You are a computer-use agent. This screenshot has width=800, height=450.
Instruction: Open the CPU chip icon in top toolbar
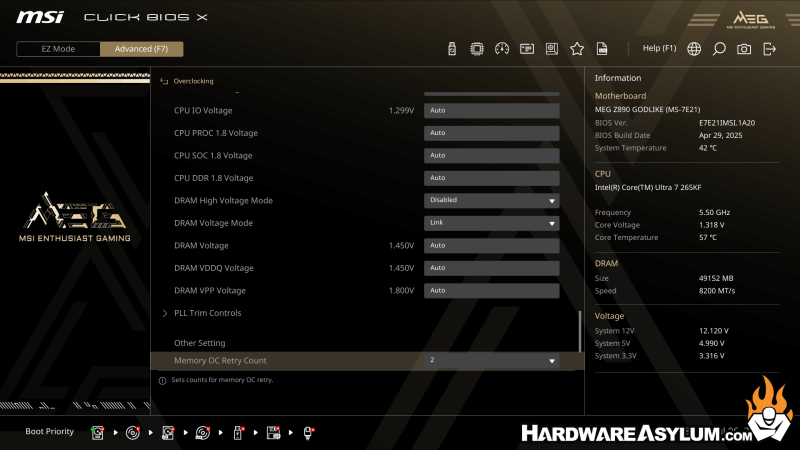pos(477,49)
